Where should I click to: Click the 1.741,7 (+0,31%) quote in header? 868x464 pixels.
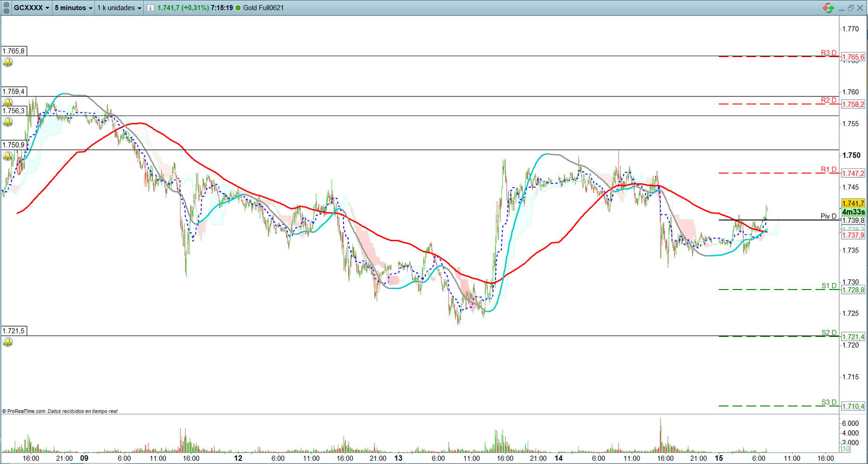pyautogui.click(x=183, y=8)
